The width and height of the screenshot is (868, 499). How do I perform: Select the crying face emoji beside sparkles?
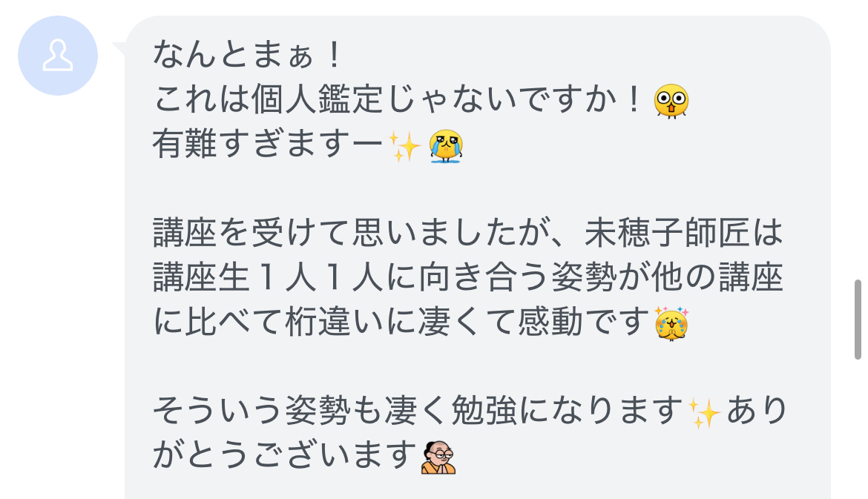446,146
